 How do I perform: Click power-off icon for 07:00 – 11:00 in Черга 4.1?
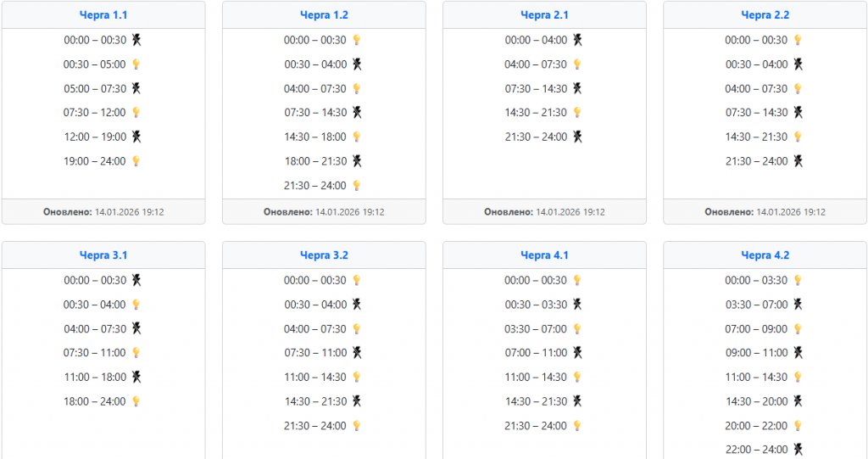(577, 353)
